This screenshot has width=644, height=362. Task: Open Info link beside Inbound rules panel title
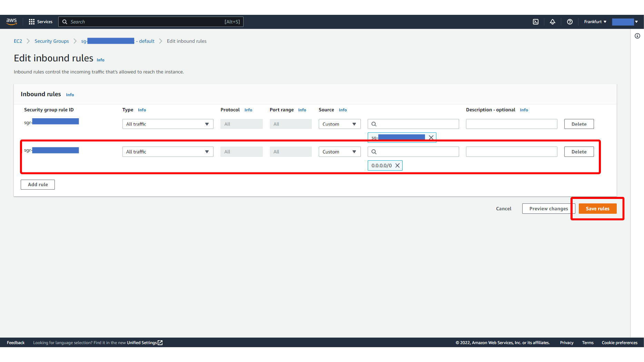[x=70, y=95]
